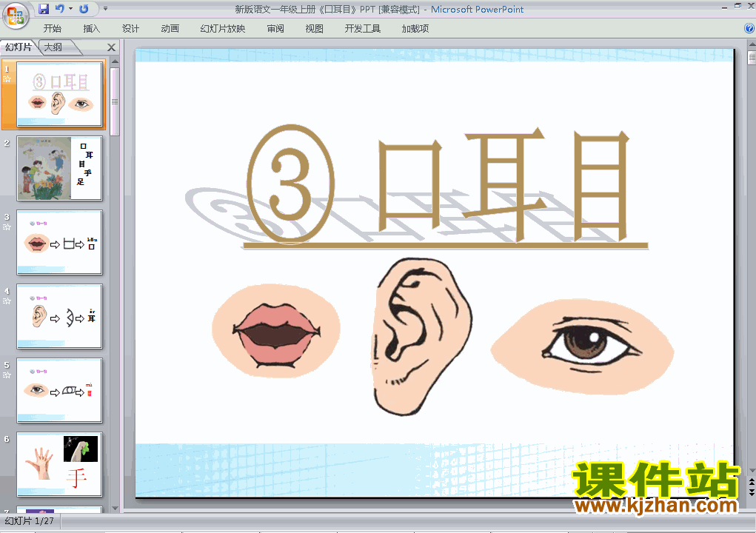
Task: Switch to the 幻灯片 pane tab
Action: pyautogui.click(x=19, y=47)
